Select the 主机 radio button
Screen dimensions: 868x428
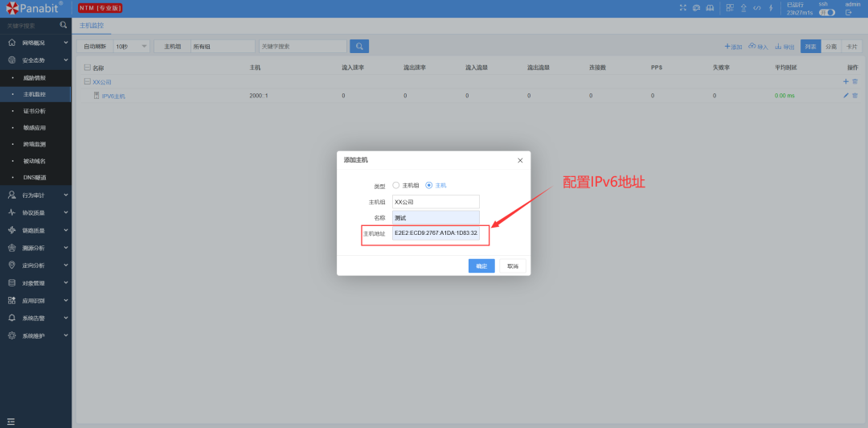click(x=429, y=185)
